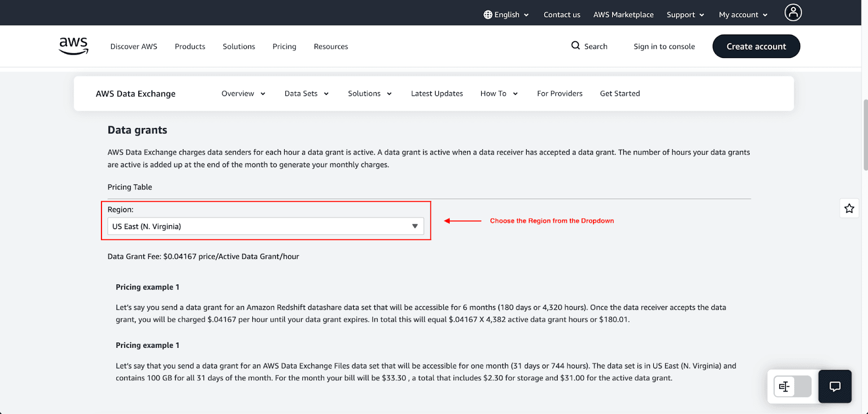Image resolution: width=868 pixels, height=414 pixels.
Task: Open the Contact us link
Action: pos(562,15)
